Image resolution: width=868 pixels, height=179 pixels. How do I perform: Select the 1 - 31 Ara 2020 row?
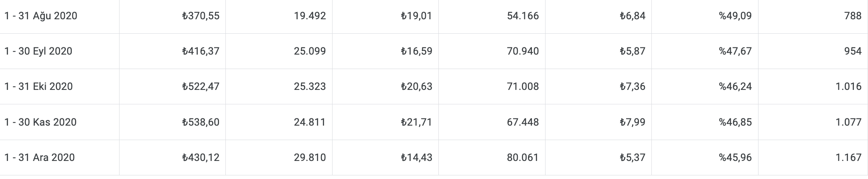(434, 157)
